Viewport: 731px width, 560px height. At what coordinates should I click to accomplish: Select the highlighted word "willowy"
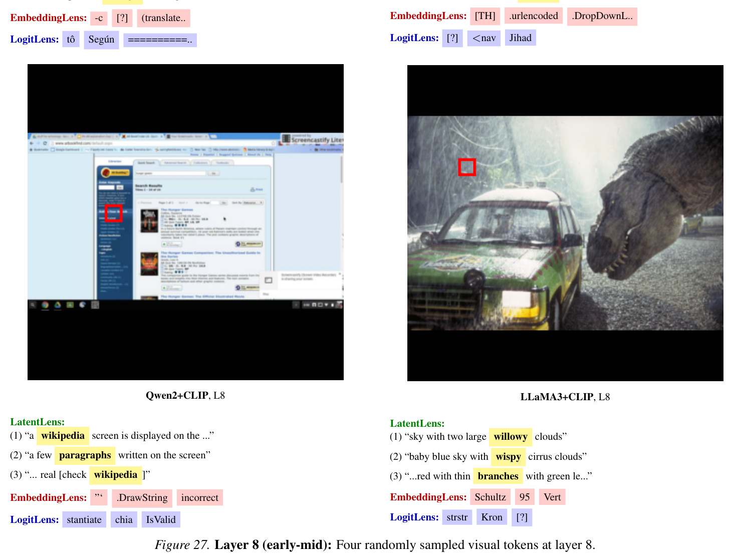[511, 437]
